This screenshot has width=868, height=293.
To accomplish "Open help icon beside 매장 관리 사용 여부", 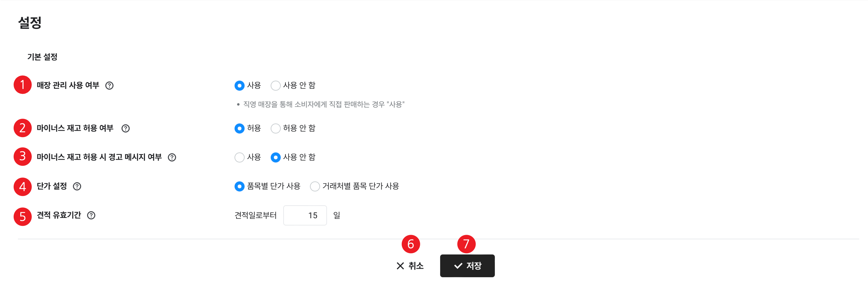I will click(x=109, y=86).
